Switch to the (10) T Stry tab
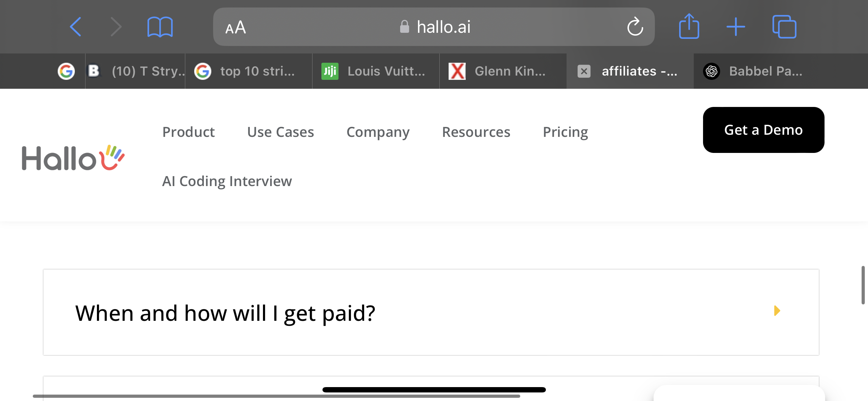Viewport: 868px width, 401px height. (x=135, y=71)
